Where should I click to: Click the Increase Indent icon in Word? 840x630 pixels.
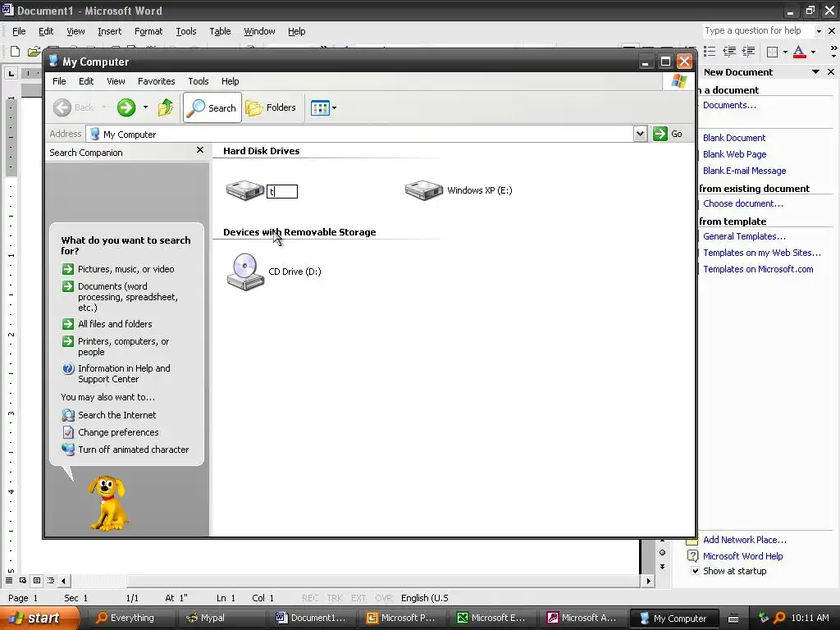(x=748, y=52)
